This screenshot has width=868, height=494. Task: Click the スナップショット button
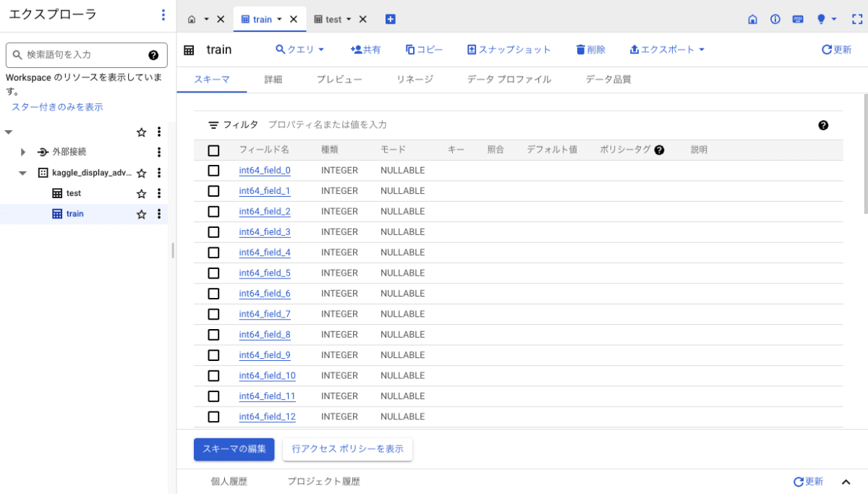coord(509,50)
